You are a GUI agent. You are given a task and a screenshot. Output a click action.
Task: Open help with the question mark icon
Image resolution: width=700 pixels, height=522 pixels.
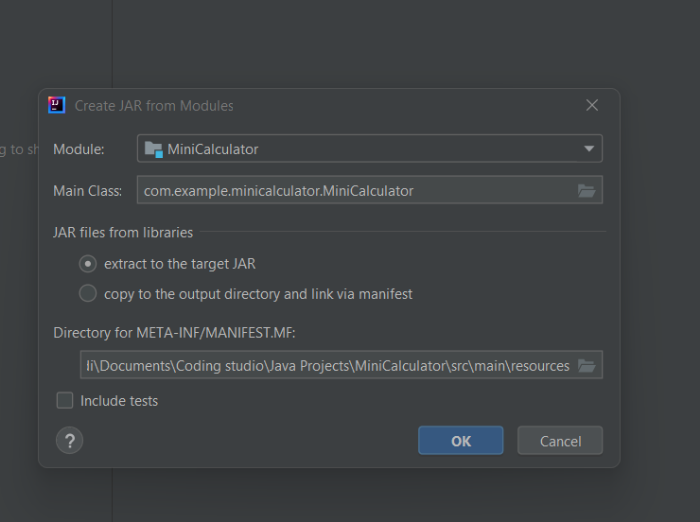pyautogui.click(x=69, y=441)
